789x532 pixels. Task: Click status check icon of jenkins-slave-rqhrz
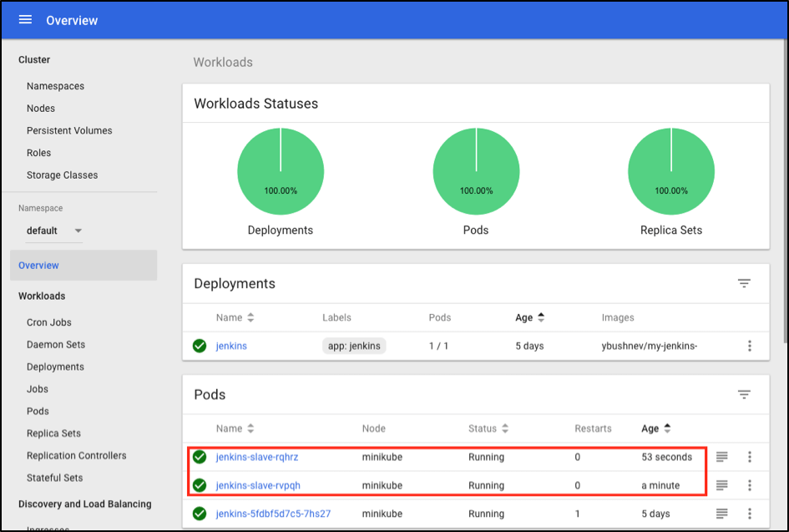(x=200, y=457)
